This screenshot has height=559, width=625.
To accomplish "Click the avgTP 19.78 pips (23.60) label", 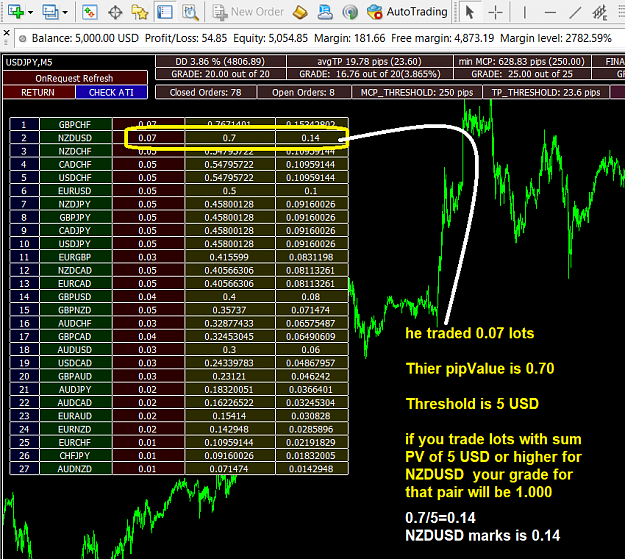I will click(x=369, y=61).
